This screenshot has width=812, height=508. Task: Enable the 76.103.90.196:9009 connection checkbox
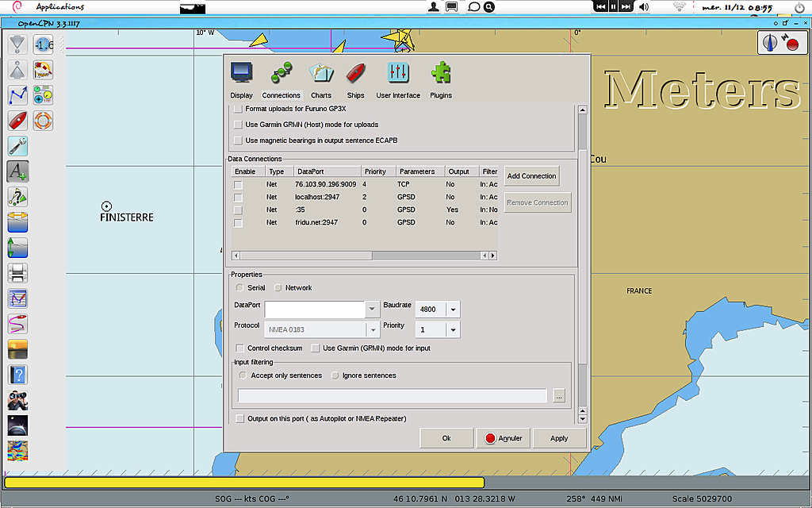tap(238, 184)
